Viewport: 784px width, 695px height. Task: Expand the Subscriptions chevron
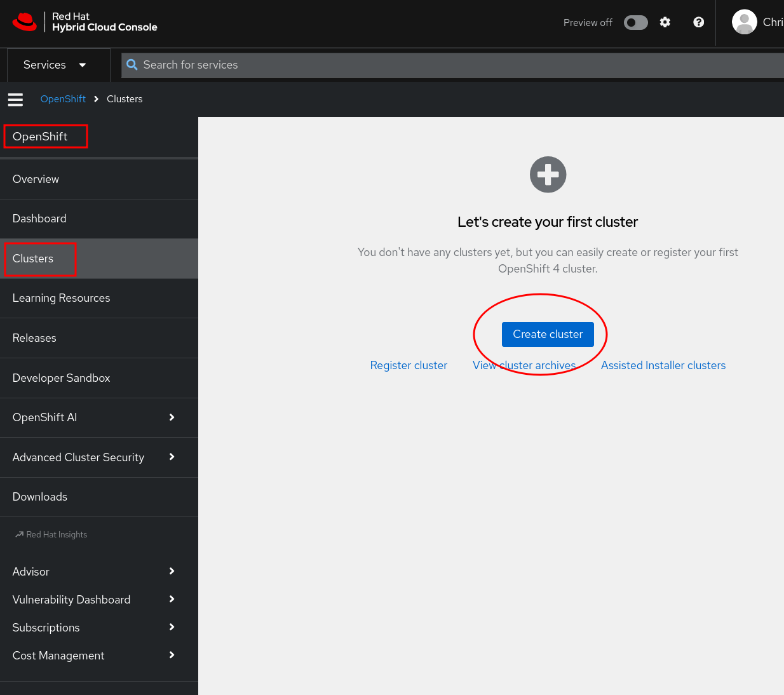pyautogui.click(x=172, y=627)
